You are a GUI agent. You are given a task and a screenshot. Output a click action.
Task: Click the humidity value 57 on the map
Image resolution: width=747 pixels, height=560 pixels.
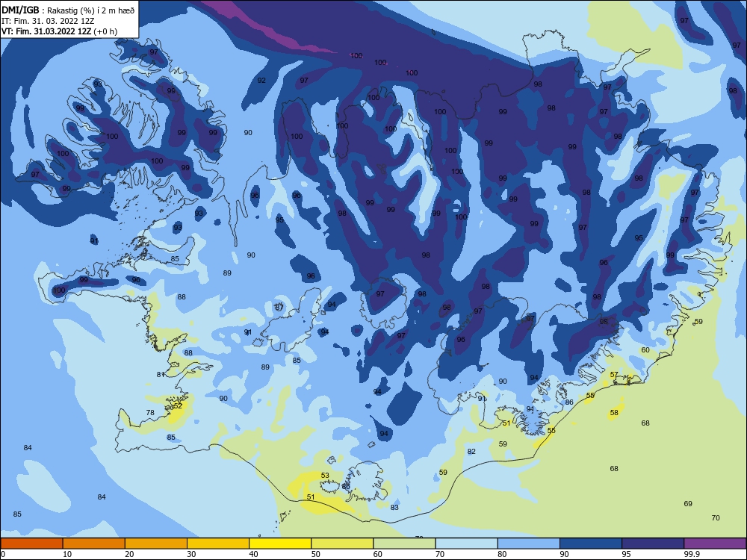point(614,375)
